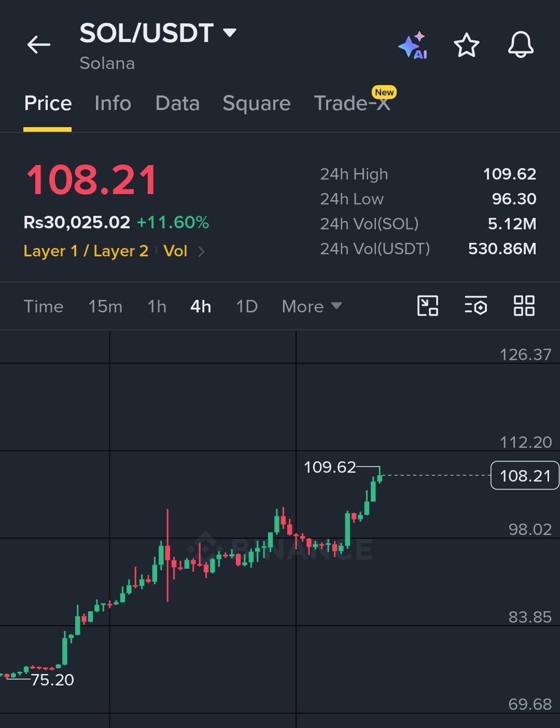Open the Vol tag link
Screen dimensions: 560x728
(175, 251)
